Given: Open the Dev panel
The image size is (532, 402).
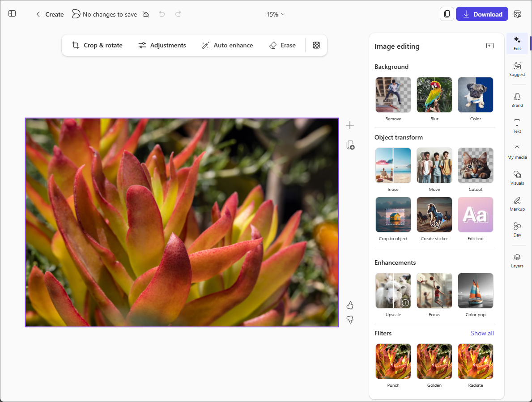Looking at the screenshot, I should 517,229.
